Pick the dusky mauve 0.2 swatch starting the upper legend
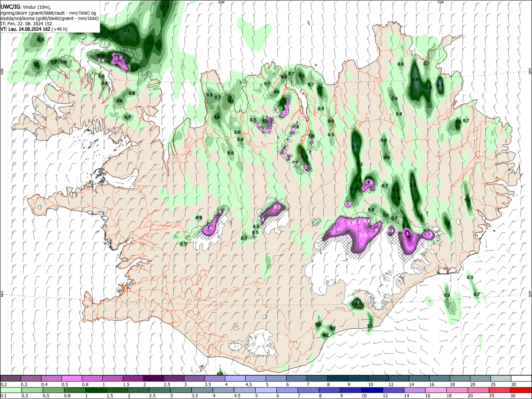Image resolution: width=532 pixels, height=399 pixels. 10,379
